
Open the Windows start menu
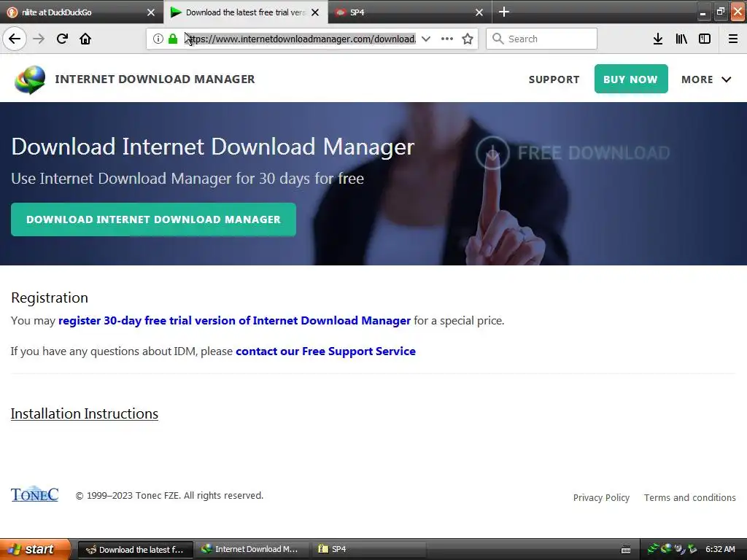34,549
